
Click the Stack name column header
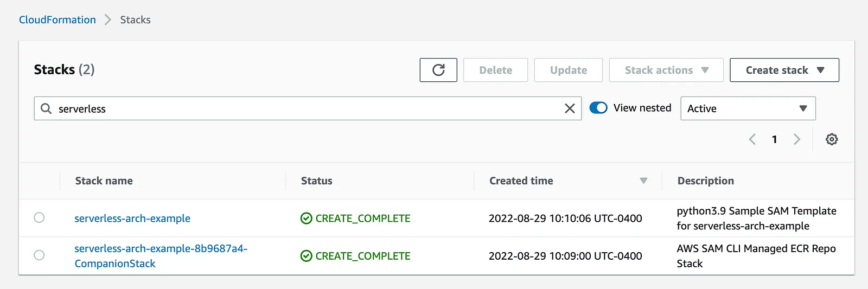click(104, 181)
